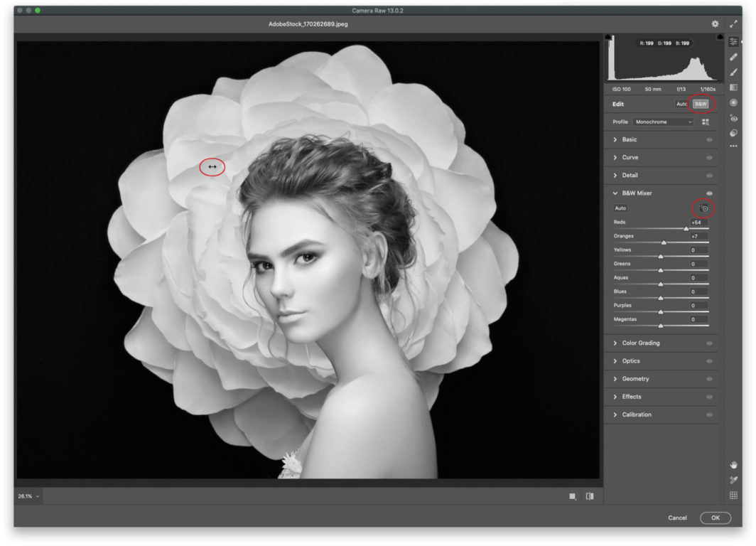This screenshot has height=546, width=756.
Task: Open the Healing tool
Action: pos(733,56)
